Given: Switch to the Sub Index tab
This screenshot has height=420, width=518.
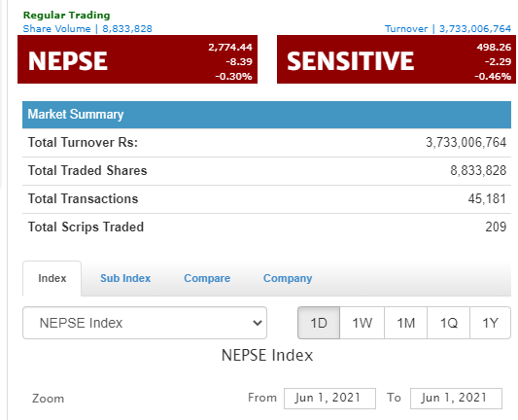Looking at the screenshot, I should [125, 278].
